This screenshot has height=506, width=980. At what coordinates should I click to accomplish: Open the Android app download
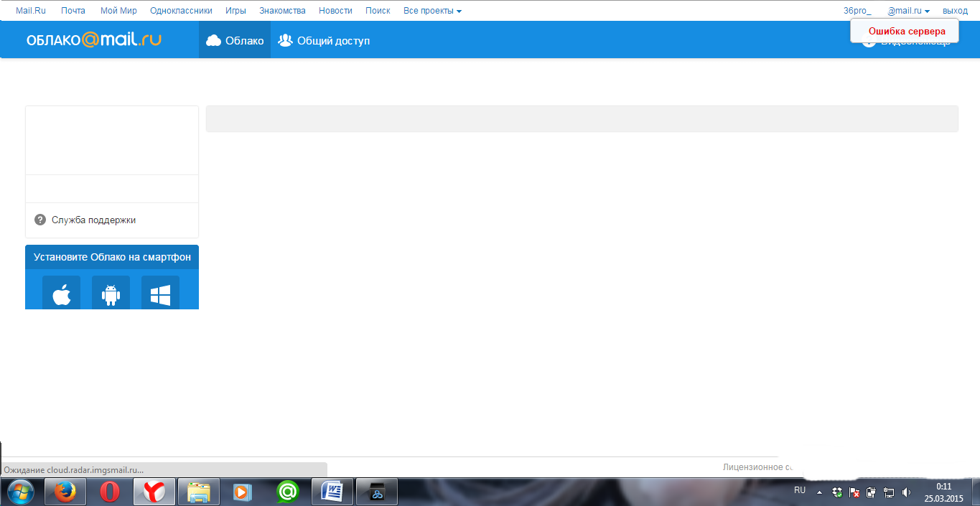pyautogui.click(x=111, y=294)
